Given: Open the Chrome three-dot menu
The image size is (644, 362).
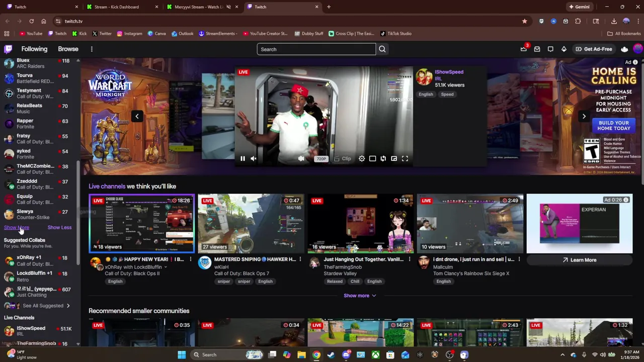Looking at the screenshot, I should point(638,21).
